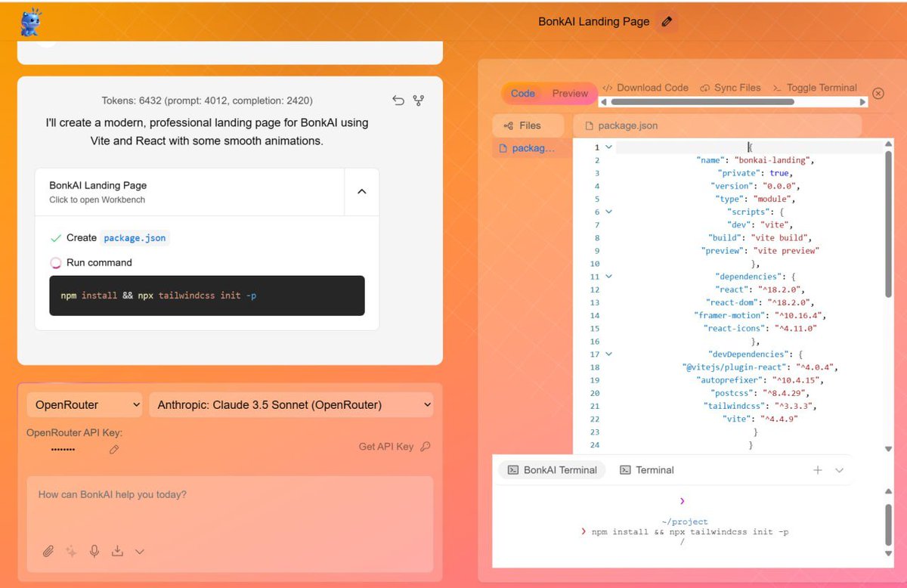Click the Get API Key link
The width and height of the screenshot is (907, 588).
386,447
